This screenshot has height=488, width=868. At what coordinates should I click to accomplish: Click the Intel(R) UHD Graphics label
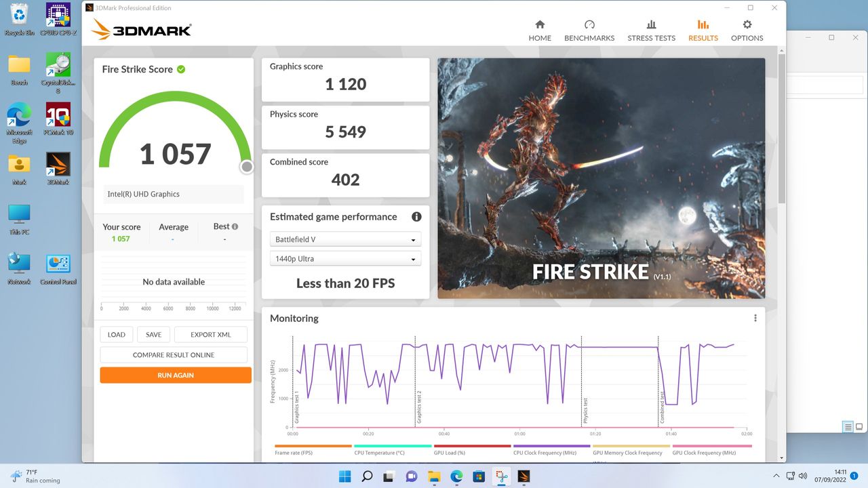[143, 194]
